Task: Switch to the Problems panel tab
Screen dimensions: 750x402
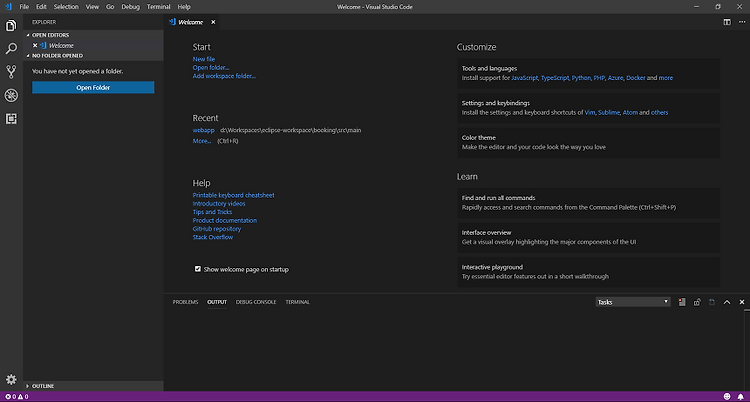Action: point(185,302)
